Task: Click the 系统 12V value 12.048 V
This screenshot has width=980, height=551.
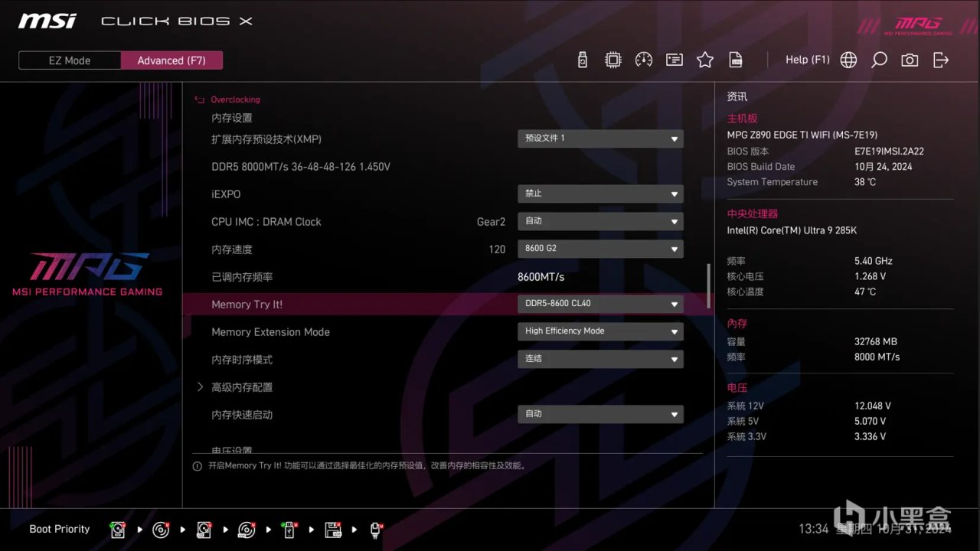Action: [x=873, y=406]
